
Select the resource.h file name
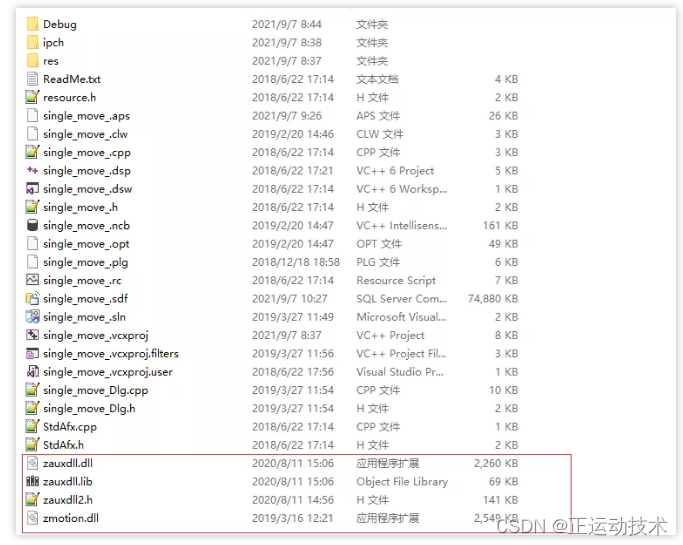click(70, 98)
